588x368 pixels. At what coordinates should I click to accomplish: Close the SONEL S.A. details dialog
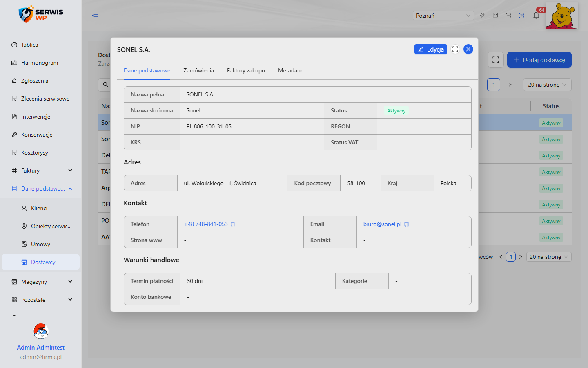[468, 49]
